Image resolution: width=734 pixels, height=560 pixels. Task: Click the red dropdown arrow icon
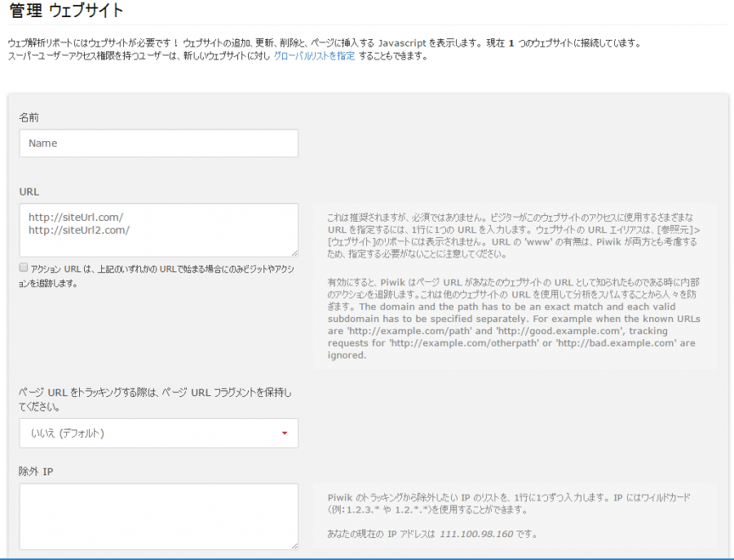pos(284,433)
